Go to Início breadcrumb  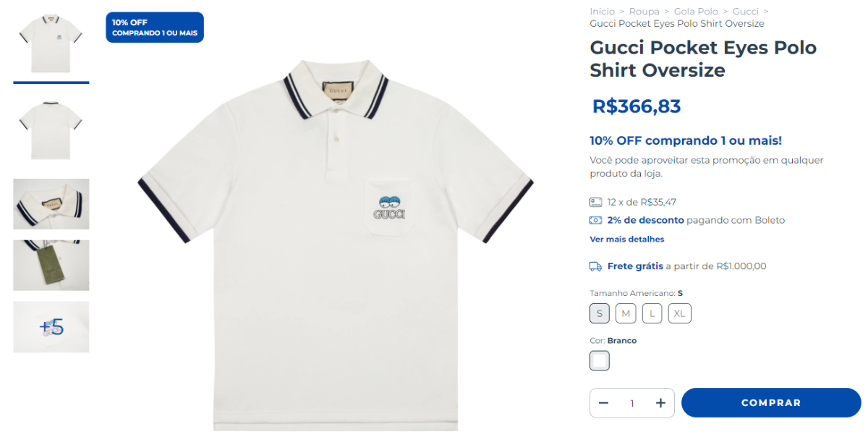[602, 12]
